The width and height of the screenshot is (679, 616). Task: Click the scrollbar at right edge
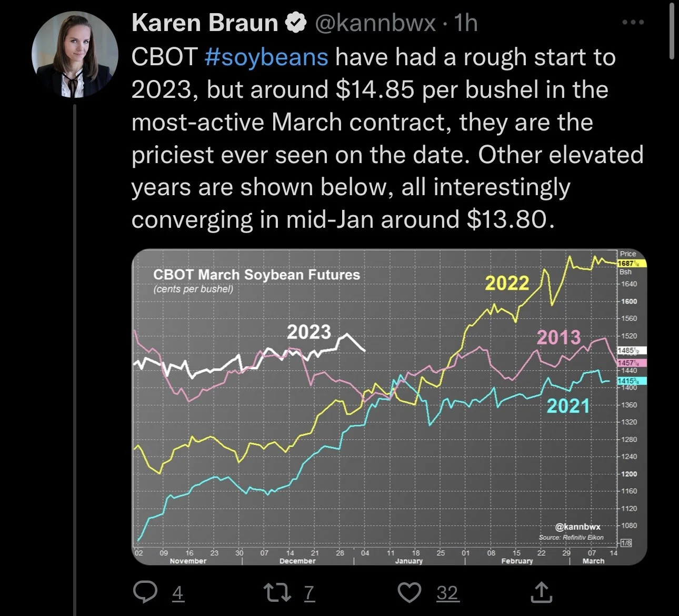(672, 31)
